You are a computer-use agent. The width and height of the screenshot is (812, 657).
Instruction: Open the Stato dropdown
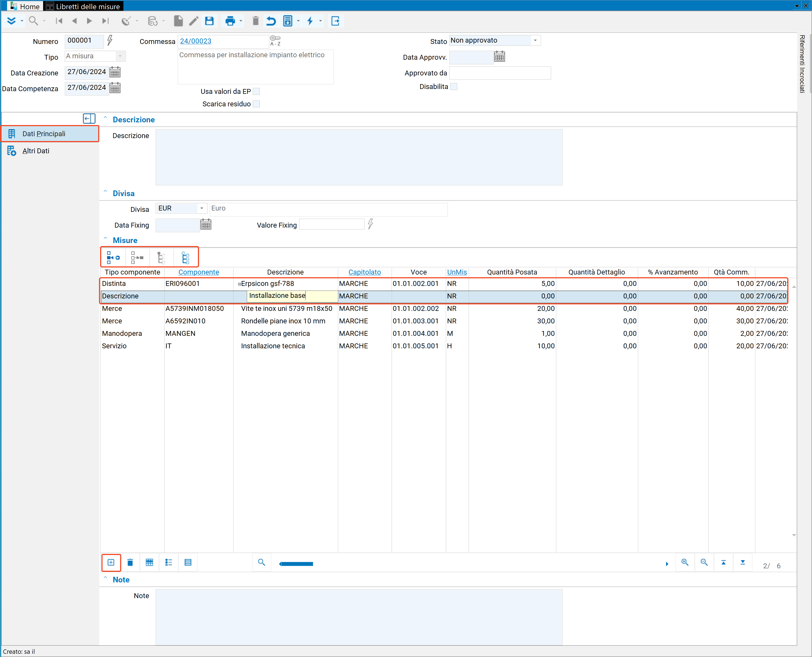tap(535, 40)
